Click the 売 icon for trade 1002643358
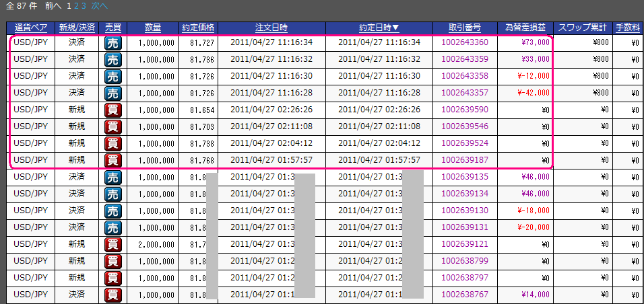 pos(113,76)
